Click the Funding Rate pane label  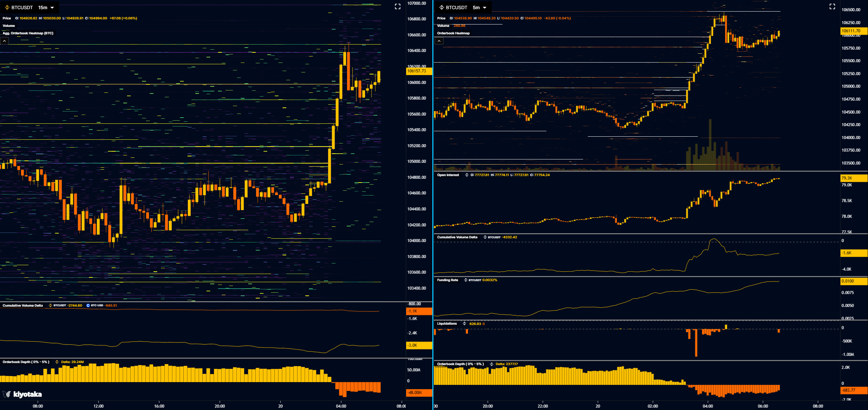447,280
